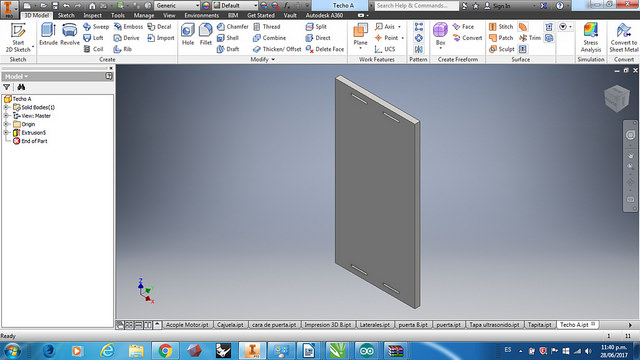The height and width of the screenshot is (360, 640).
Task: Open the Environments ribbon tab
Action: click(202, 16)
